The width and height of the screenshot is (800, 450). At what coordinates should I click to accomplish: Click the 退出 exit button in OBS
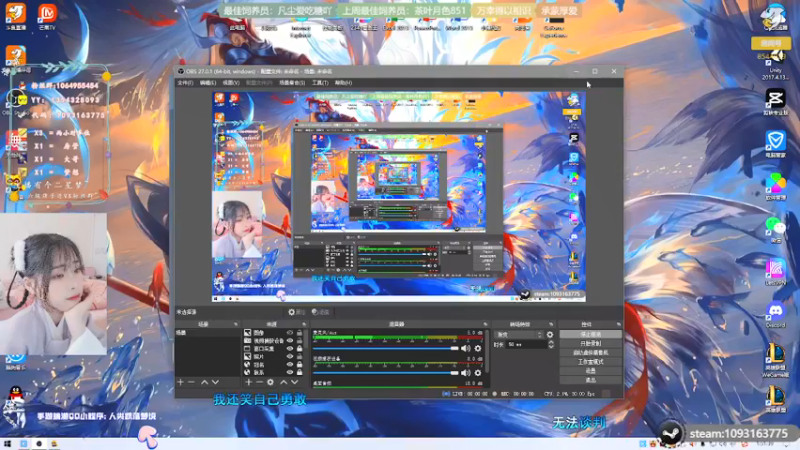pos(590,380)
